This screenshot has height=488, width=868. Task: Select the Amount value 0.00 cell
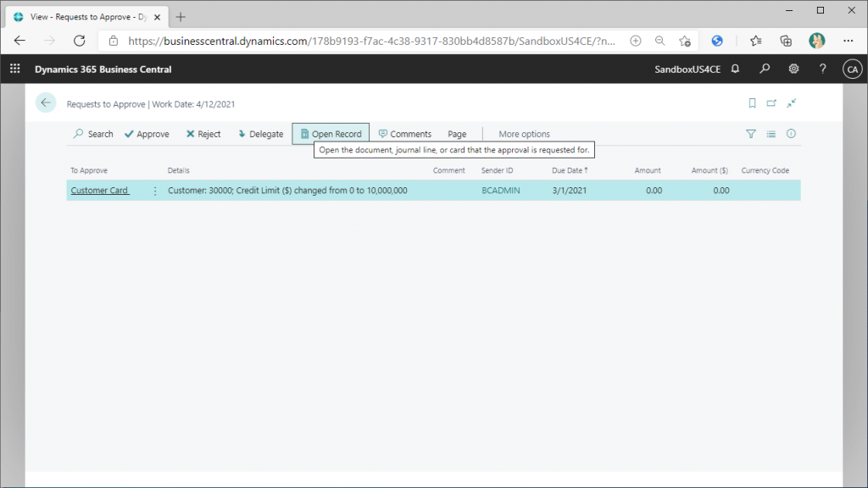click(654, 191)
